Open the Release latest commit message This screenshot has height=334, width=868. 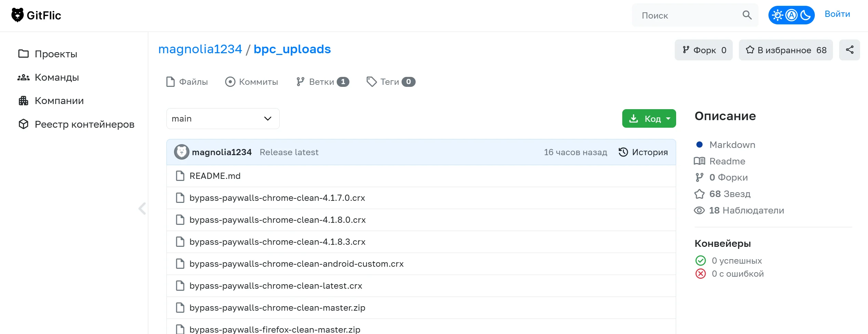(289, 152)
